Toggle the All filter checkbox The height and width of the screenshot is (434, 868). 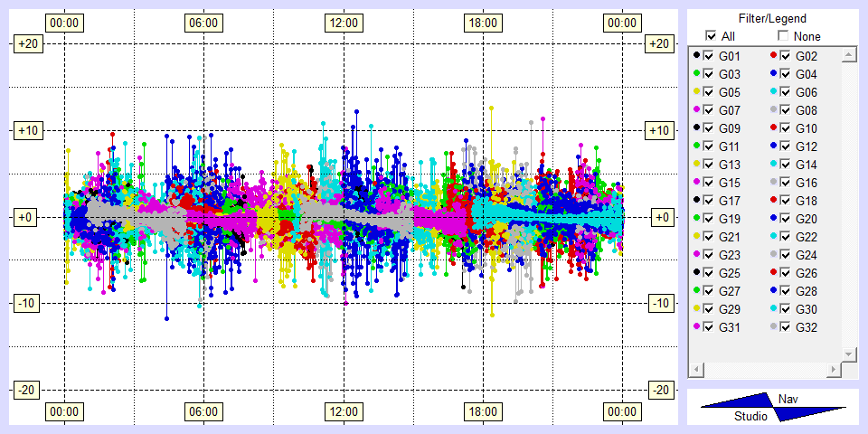(711, 36)
